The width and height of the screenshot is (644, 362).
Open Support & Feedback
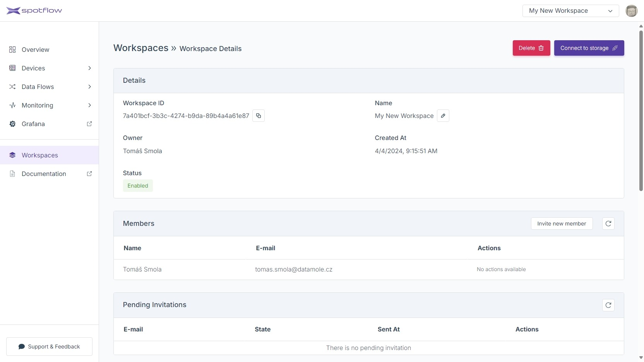pos(49,347)
